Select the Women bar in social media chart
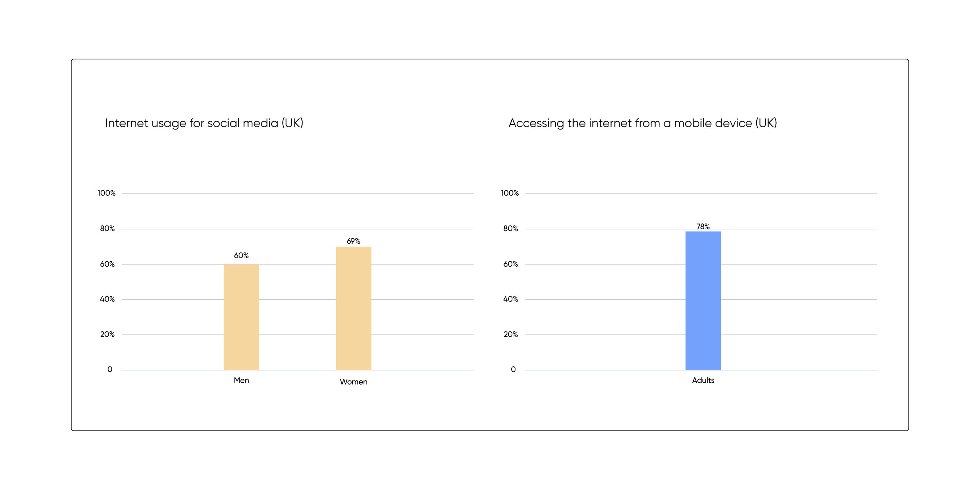 [353, 308]
